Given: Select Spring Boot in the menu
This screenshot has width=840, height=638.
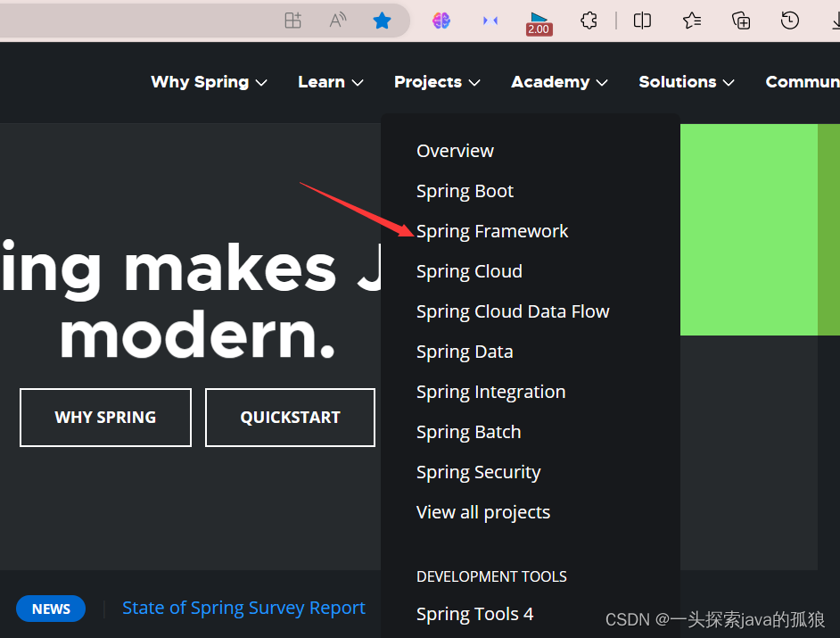Looking at the screenshot, I should (x=465, y=191).
